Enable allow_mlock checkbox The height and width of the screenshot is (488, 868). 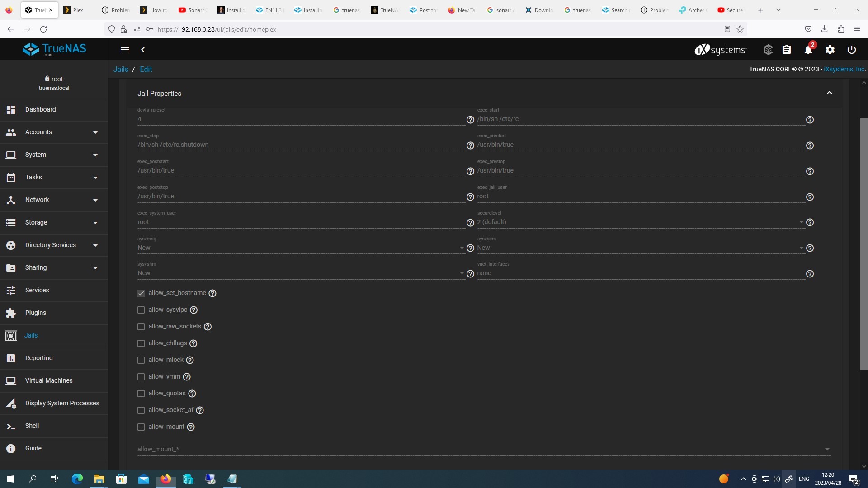[141, 360]
